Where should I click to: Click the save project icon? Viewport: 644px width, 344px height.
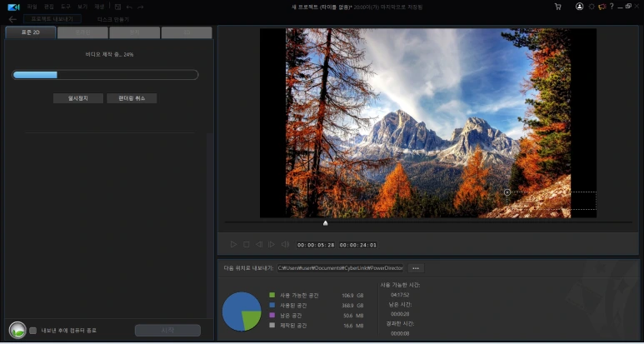117,7
